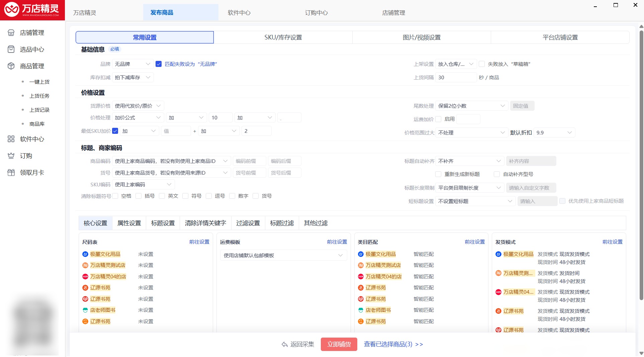The height and width of the screenshot is (357, 644).
Task: Enable 运费加价 启用 checkbox
Action: 438,119
